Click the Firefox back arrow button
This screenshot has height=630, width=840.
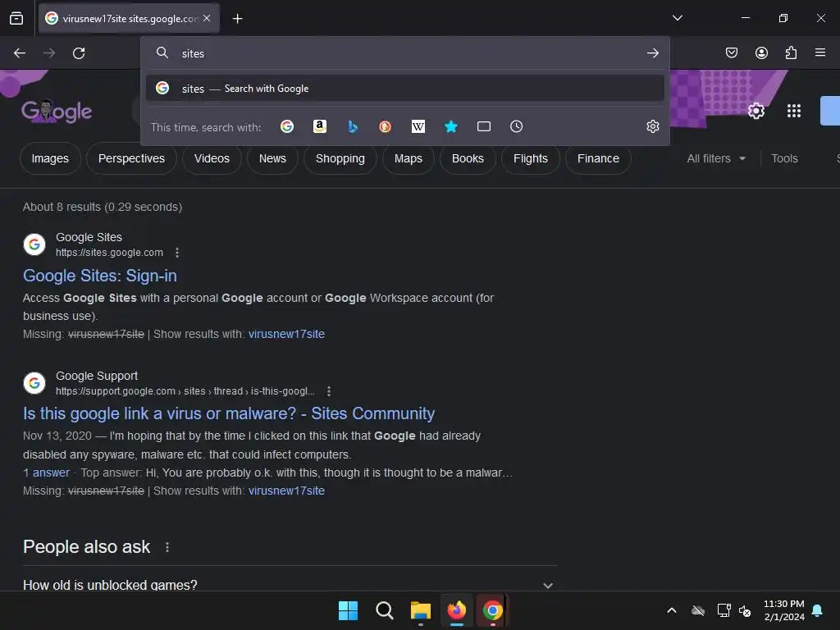(20, 53)
